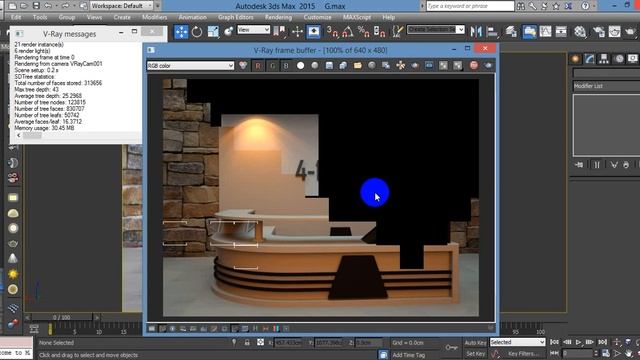The height and width of the screenshot is (360, 640).
Task: Open the MAXScript menu
Action: (x=357, y=17)
